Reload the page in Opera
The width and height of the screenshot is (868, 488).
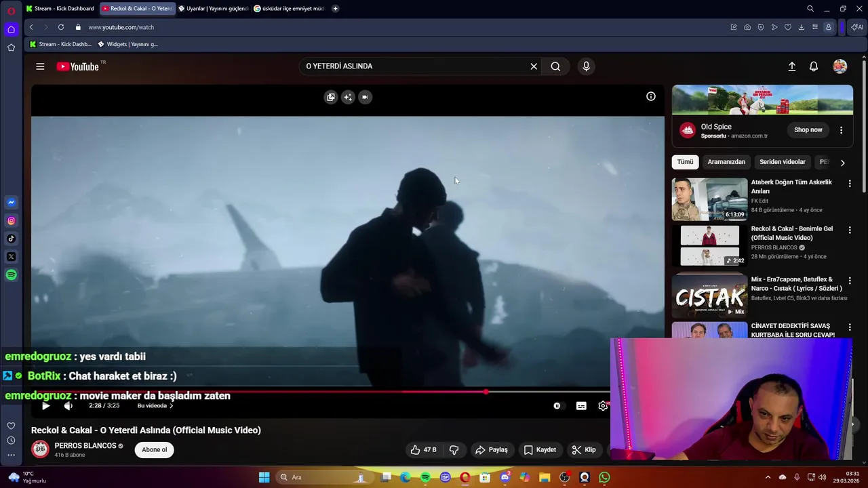point(61,27)
